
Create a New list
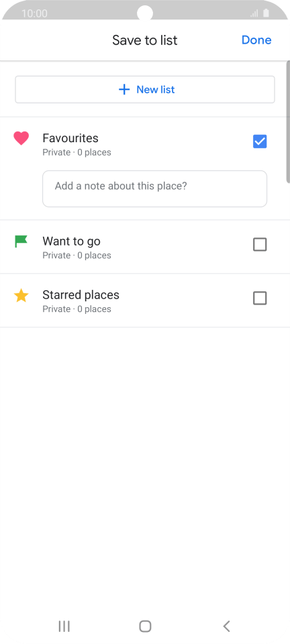click(x=145, y=89)
